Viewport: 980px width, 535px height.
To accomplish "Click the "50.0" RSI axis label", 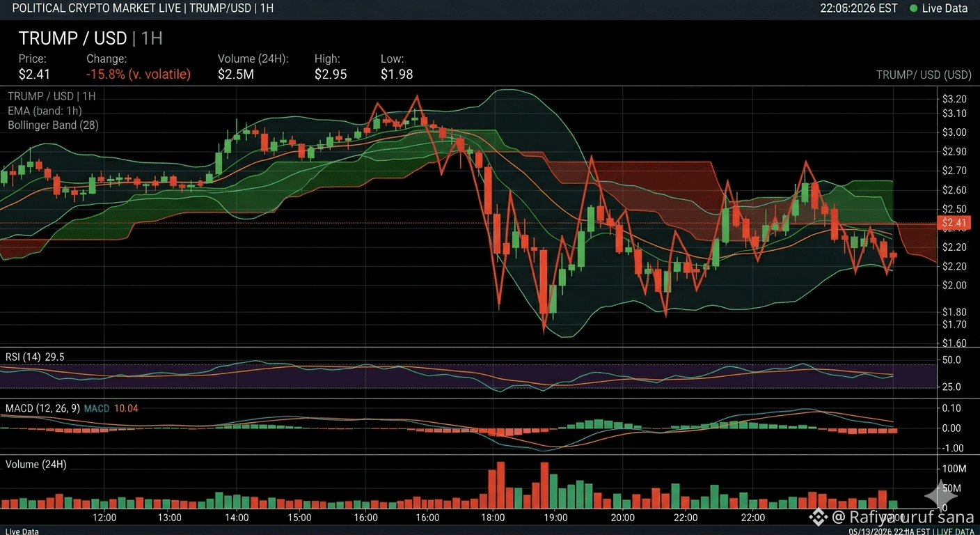I will pyautogui.click(x=951, y=360).
